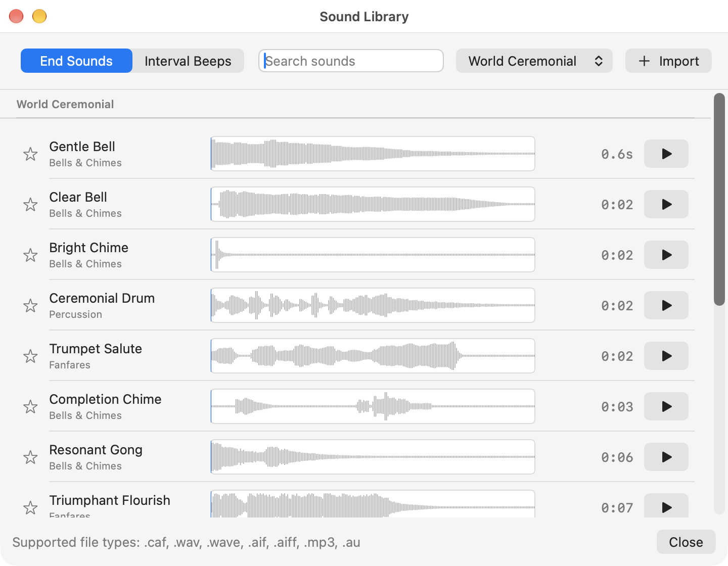Click the Import button

pyautogui.click(x=668, y=61)
